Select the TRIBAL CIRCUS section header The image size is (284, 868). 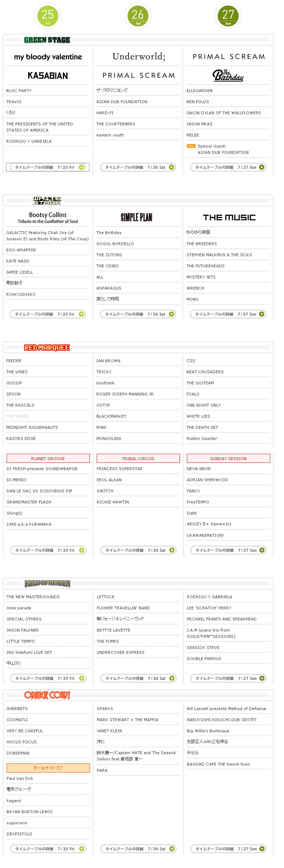click(x=138, y=459)
